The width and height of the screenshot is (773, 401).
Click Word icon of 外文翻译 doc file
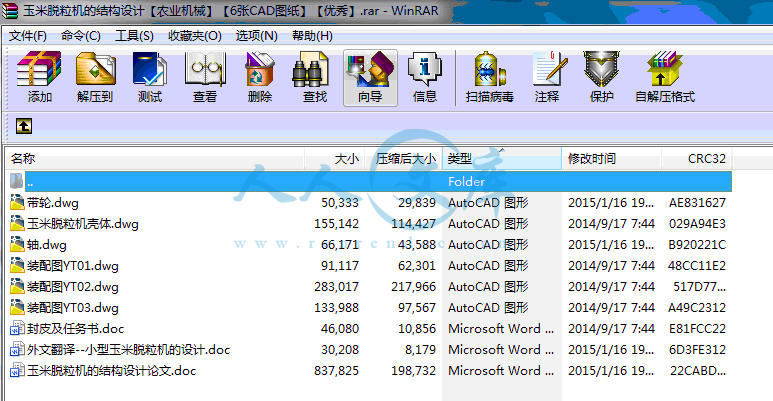pos(17,350)
